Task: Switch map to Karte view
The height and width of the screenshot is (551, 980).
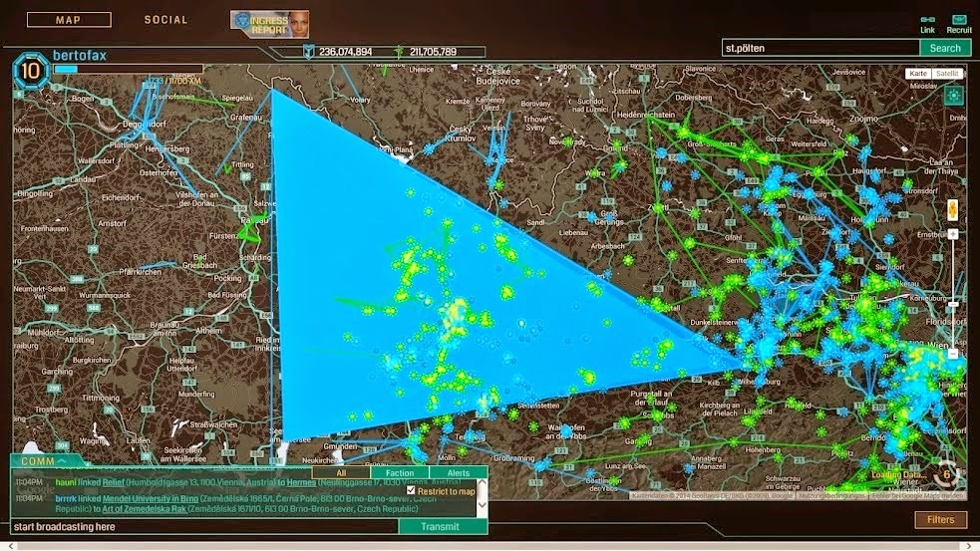Action: pos(918,74)
